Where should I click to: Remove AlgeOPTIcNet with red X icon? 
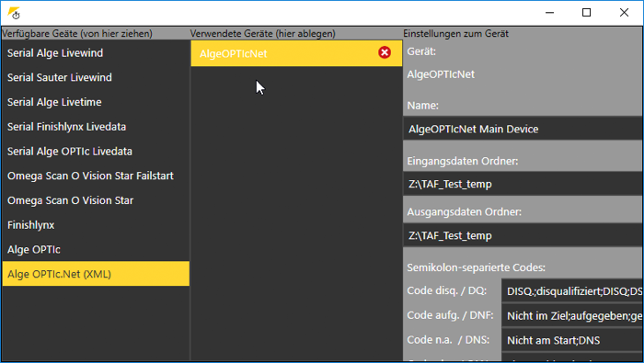click(x=385, y=52)
